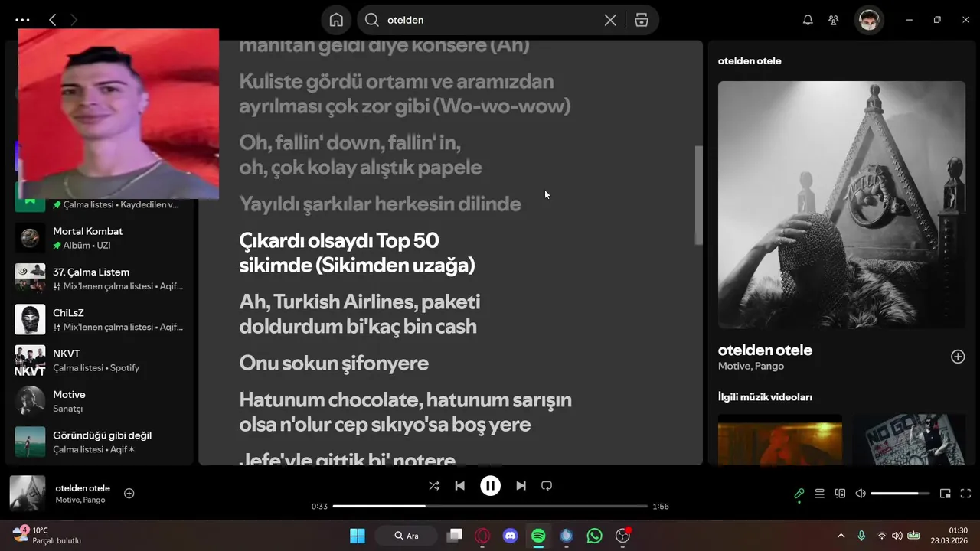
Task: Open the NKVT playlist
Action: point(100,360)
